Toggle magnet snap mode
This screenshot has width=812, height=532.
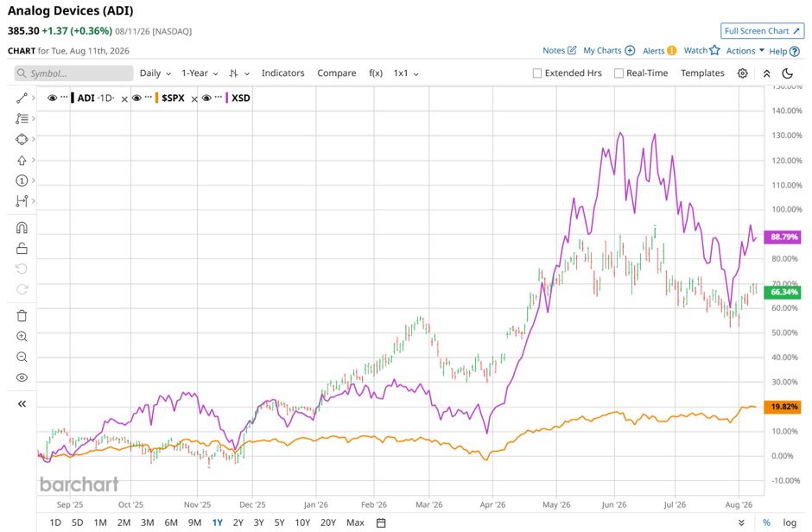22,228
